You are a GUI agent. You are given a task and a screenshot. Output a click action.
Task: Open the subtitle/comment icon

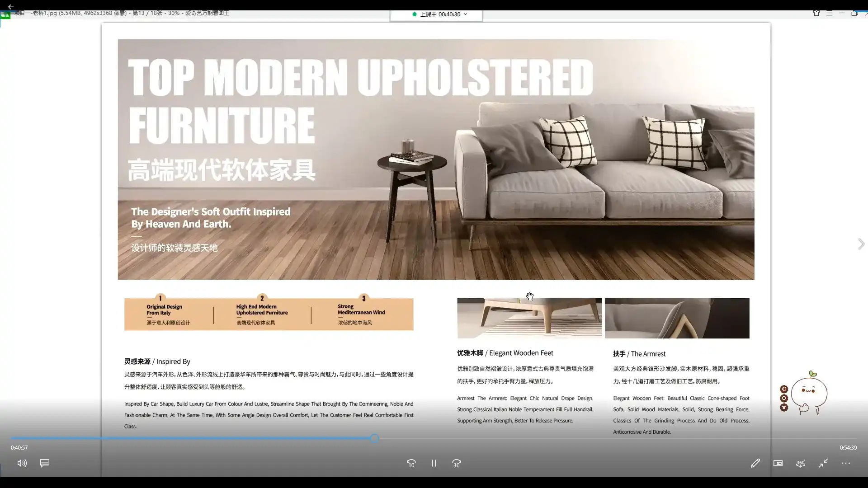[44, 463]
